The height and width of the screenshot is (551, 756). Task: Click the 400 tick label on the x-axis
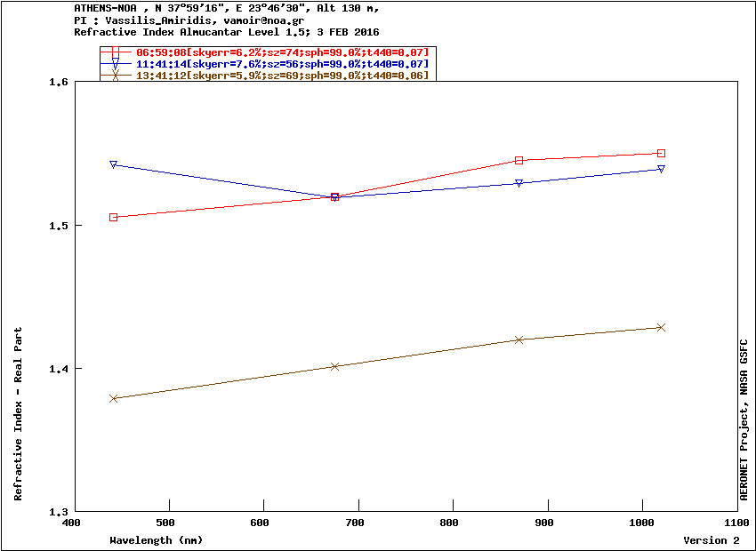(x=70, y=523)
